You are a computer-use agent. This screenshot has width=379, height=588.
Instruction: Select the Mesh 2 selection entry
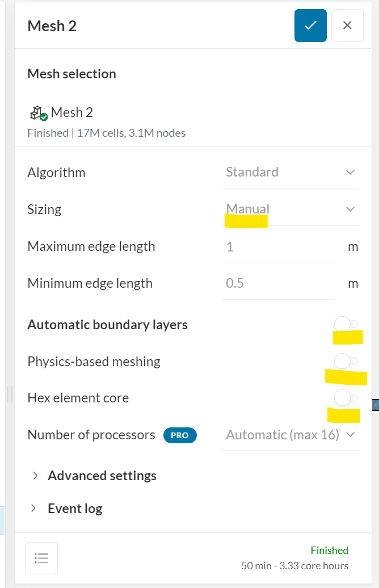pos(71,113)
